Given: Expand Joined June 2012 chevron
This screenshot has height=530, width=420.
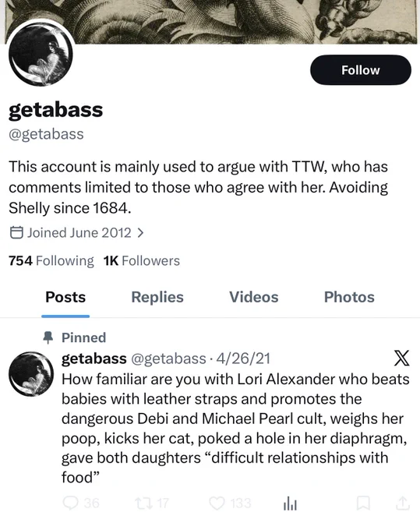Looking at the screenshot, I should [x=140, y=232].
